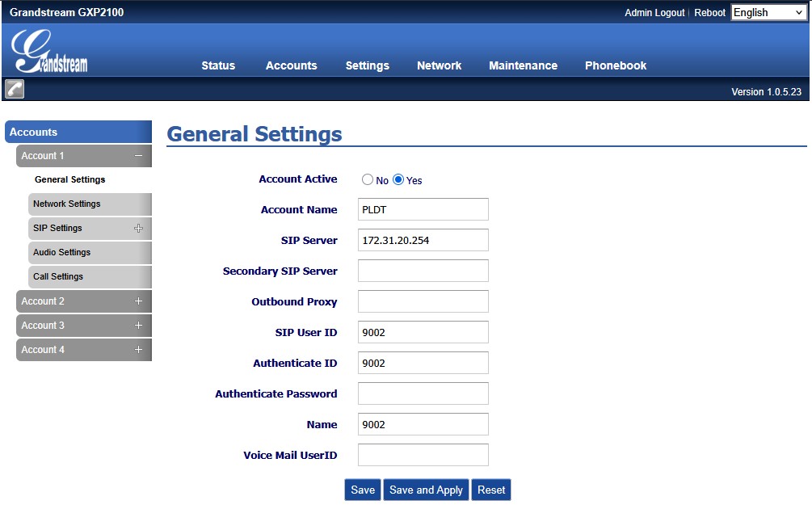The image size is (812, 509).
Task: Open Network Settings in the sidebar
Action: (90, 204)
